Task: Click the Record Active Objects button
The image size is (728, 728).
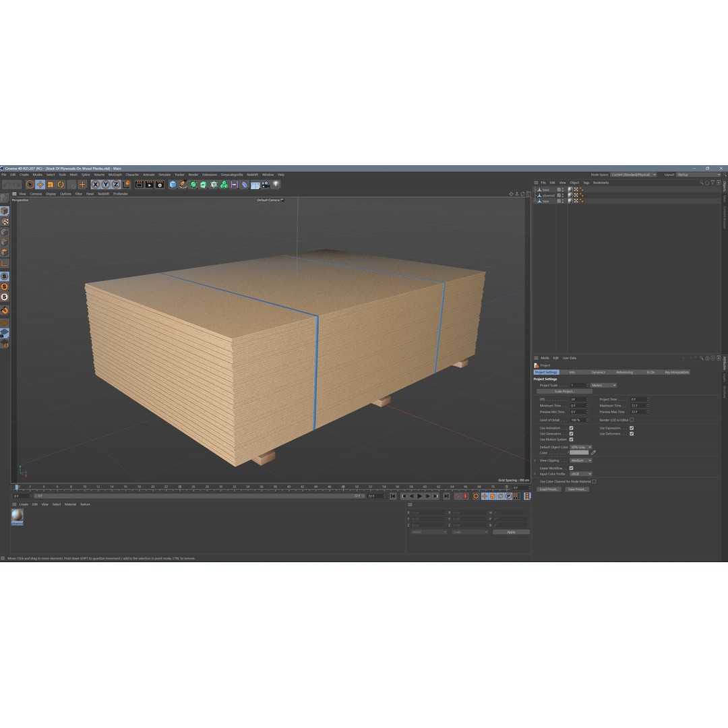Action: coord(457,496)
